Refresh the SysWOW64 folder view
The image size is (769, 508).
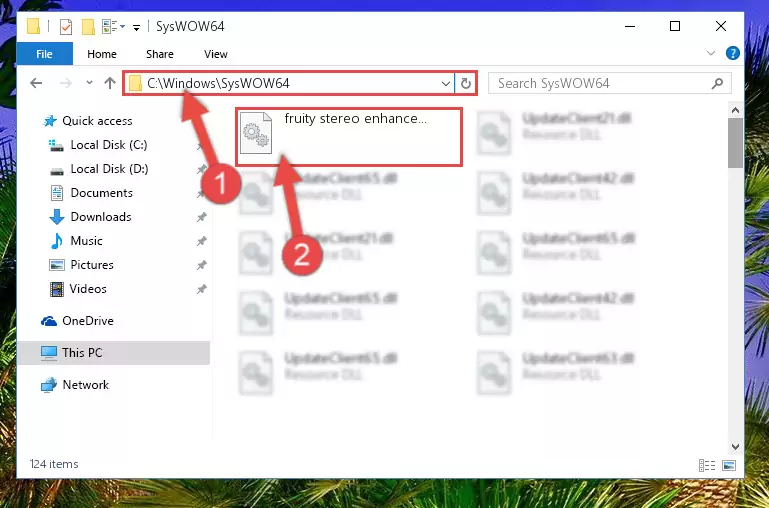coord(465,84)
